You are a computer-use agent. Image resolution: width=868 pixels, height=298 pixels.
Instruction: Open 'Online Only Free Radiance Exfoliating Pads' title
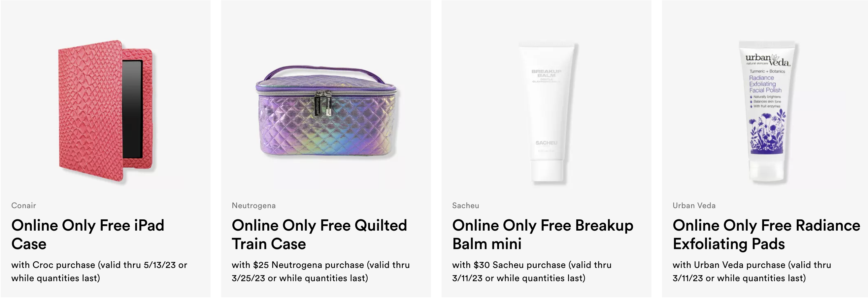pyautogui.click(x=766, y=235)
